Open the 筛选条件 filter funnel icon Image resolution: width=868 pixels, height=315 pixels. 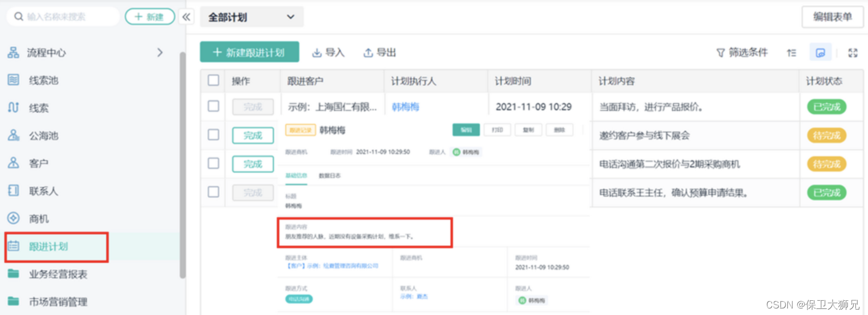click(x=720, y=52)
